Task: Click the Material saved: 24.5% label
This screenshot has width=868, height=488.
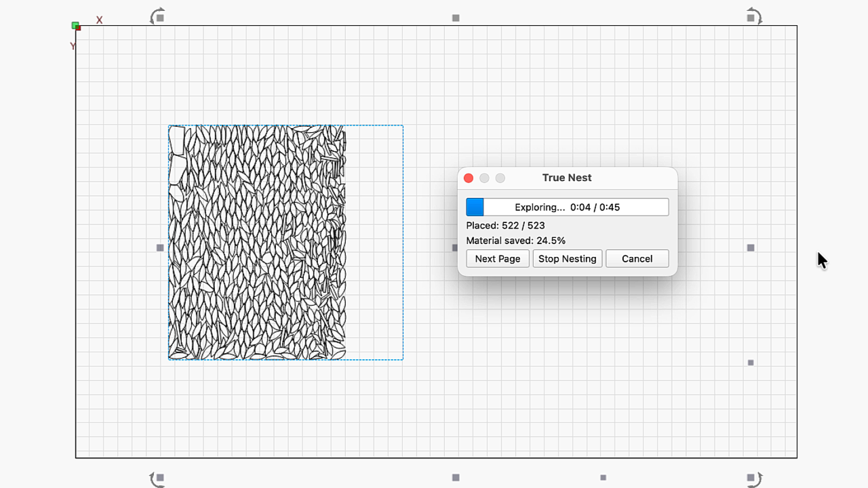Action: [x=515, y=241]
